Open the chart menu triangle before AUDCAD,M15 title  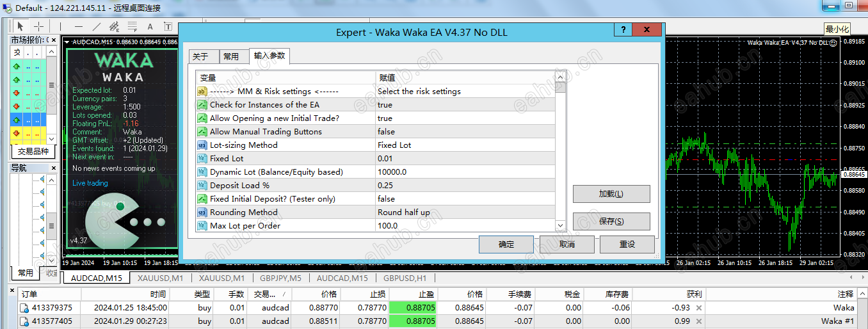(67, 42)
